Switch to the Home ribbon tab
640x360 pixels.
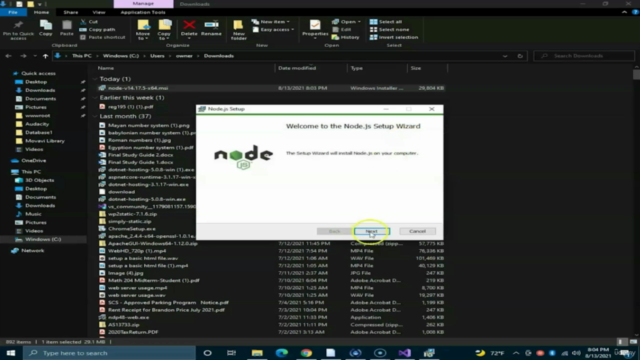(x=42, y=12)
